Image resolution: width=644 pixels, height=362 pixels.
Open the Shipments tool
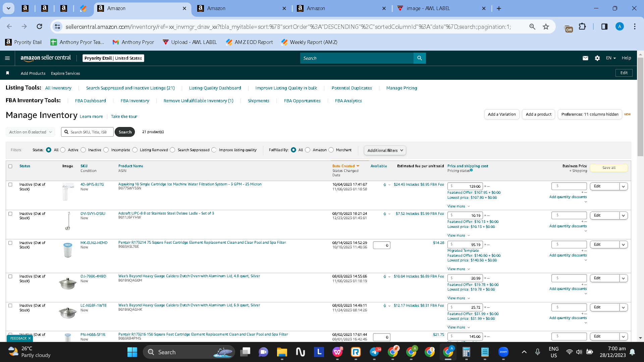(259, 101)
